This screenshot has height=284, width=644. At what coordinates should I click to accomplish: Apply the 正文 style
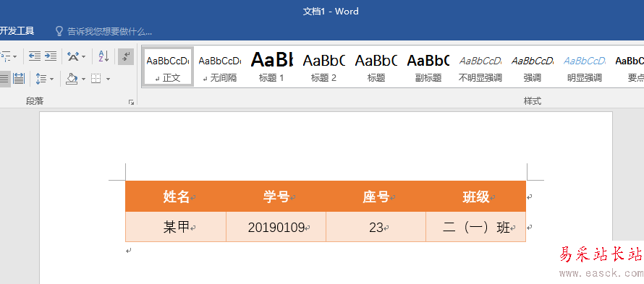tap(168, 66)
